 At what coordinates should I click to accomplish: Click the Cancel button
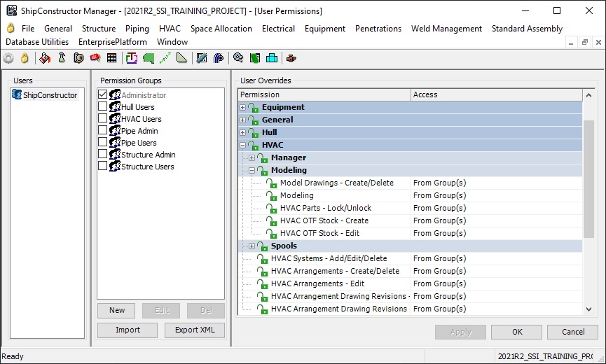(x=573, y=332)
